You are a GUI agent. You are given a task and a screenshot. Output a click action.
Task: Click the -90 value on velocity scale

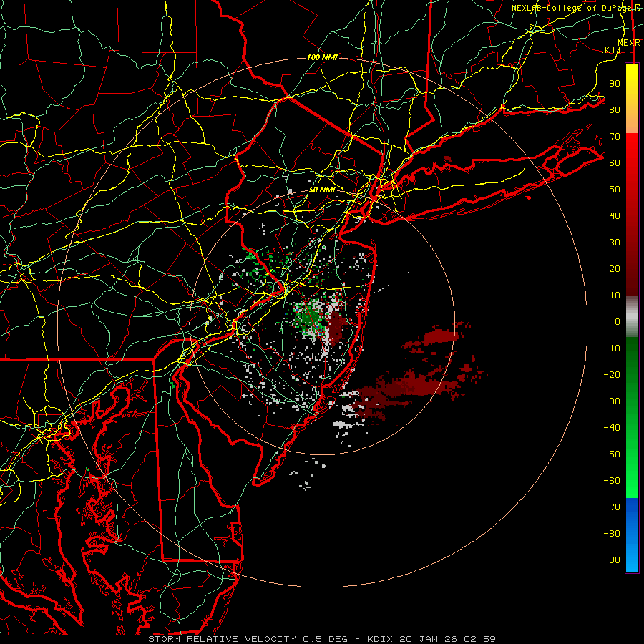(x=612, y=560)
